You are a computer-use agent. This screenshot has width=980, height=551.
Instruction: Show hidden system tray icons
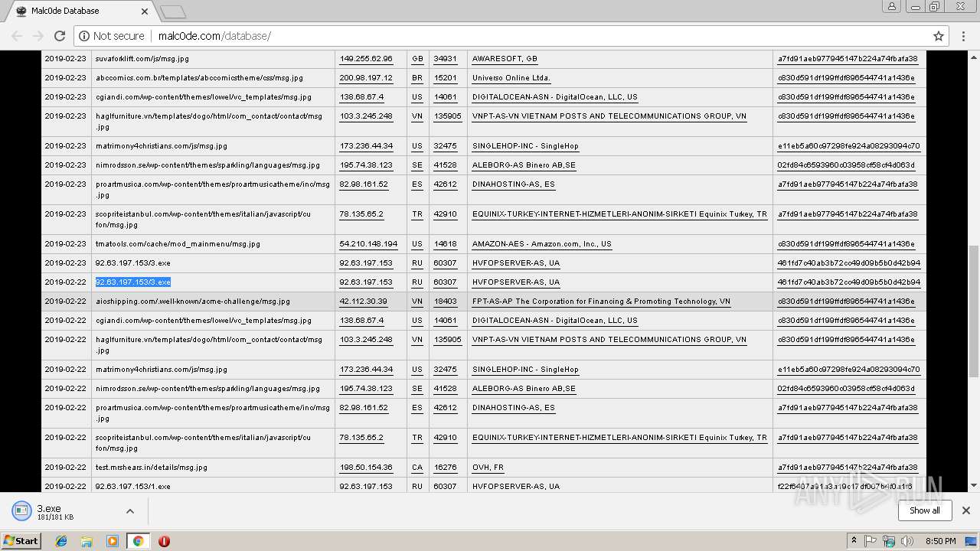point(854,540)
